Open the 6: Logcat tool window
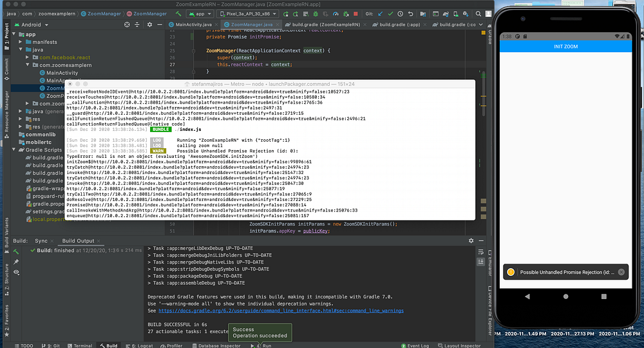Viewport: 644px width, 348px height. coord(139,345)
